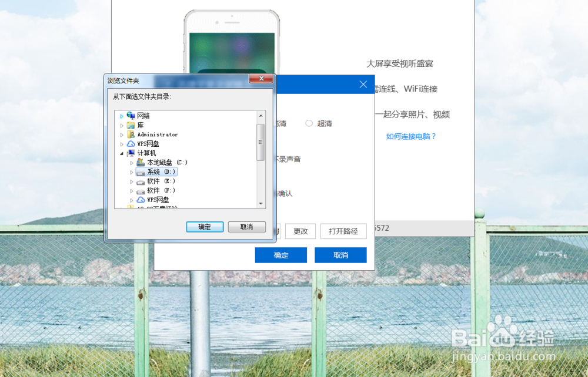This screenshot has height=377, width=588.
Task: Select the 网络 network globe icon
Action: click(131, 116)
